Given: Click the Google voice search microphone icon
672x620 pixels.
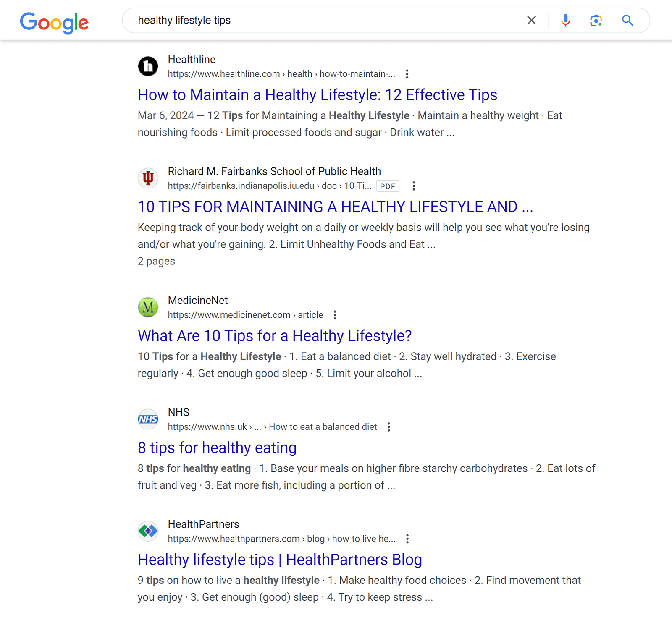Looking at the screenshot, I should [x=566, y=20].
